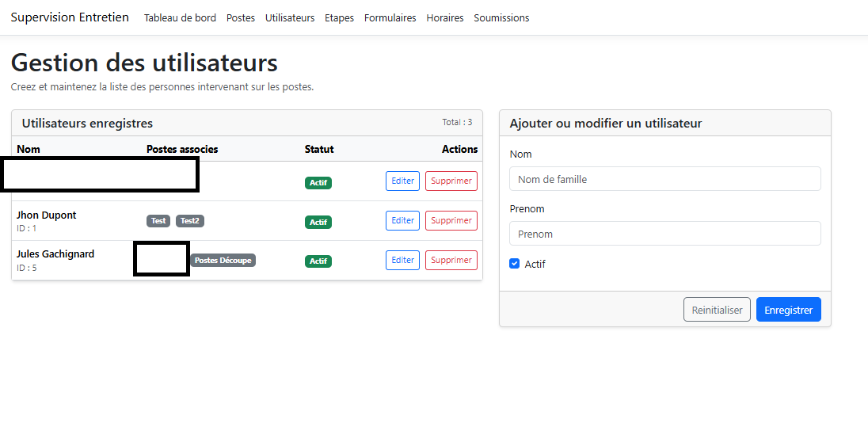Click the Supervision Entretien brand link

point(70,17)
